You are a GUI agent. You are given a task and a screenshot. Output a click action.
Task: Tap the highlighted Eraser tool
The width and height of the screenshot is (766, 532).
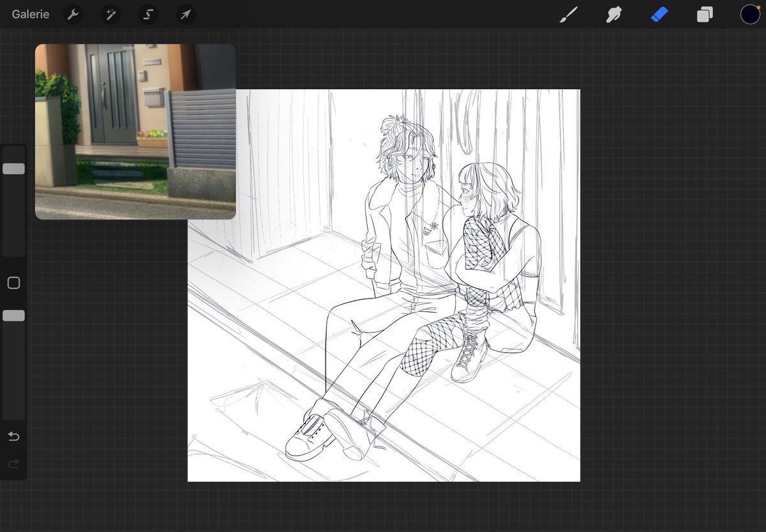tap(660, 14)
